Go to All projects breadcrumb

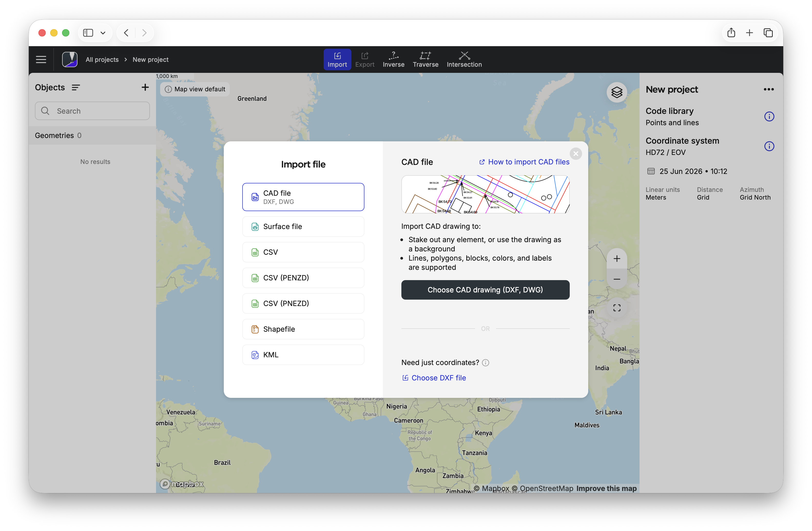(x=102, y=59)
